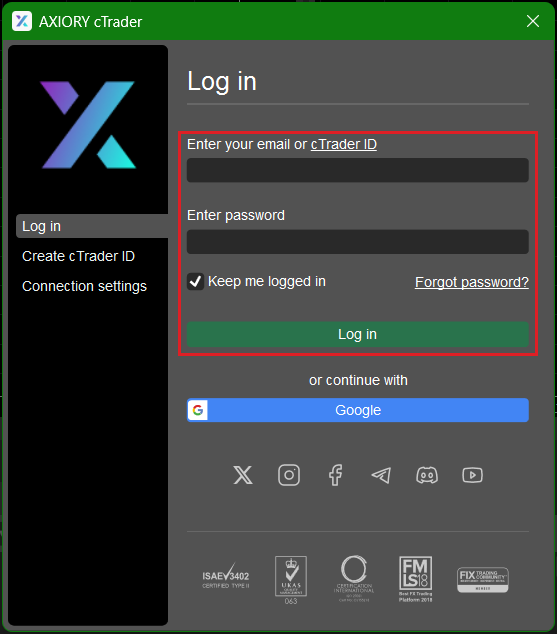Focus the email or cTrader ID field

click(358, 170)
